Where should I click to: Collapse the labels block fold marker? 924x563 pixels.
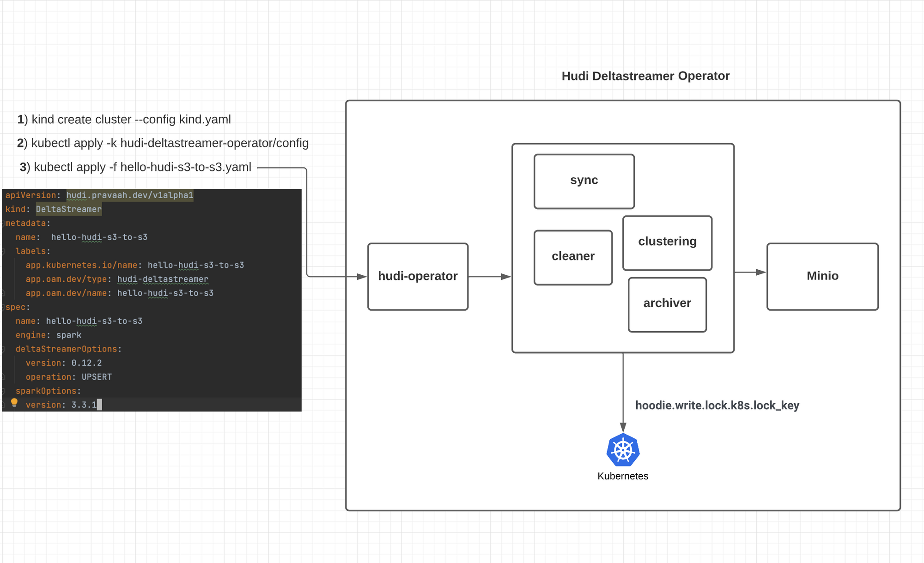pos(2,251)
